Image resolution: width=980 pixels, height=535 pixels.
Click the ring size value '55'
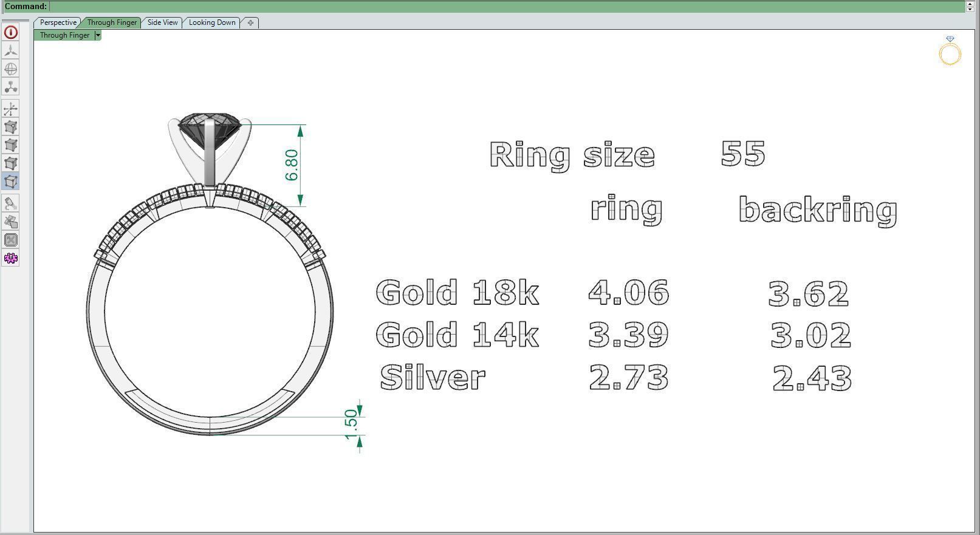[x=743, y=154]
